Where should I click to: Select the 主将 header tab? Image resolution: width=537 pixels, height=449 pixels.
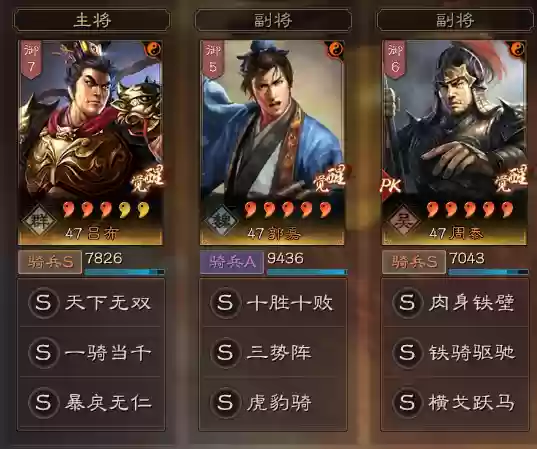[92, 20]
